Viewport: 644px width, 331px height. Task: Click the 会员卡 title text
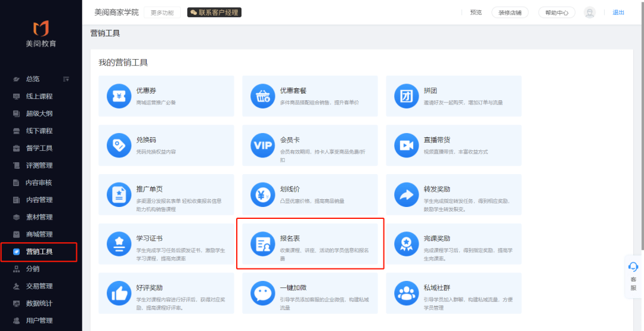click(290, 140)
